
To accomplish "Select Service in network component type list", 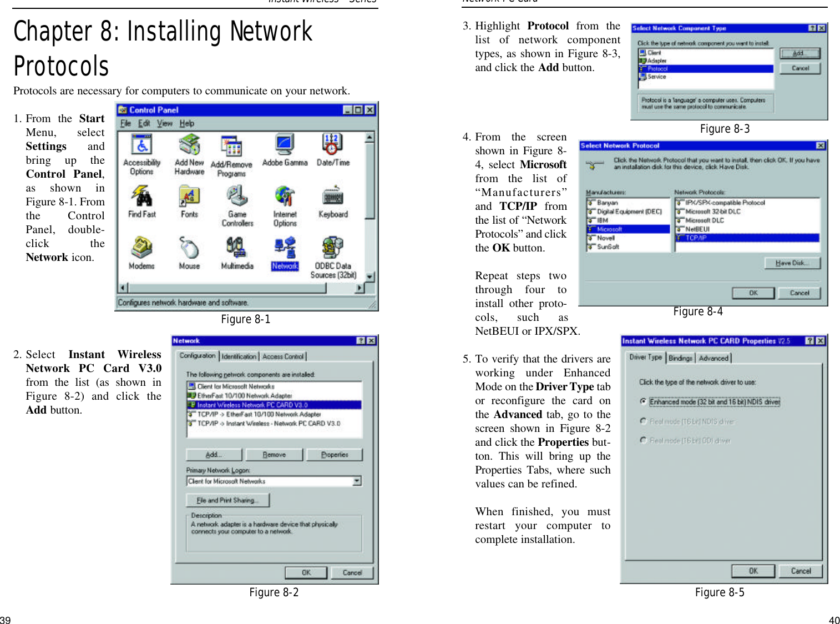I will click(x=705, y=77).
